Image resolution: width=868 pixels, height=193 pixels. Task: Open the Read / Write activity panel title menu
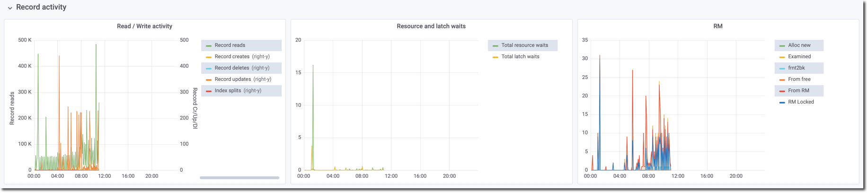click(144, 26)
